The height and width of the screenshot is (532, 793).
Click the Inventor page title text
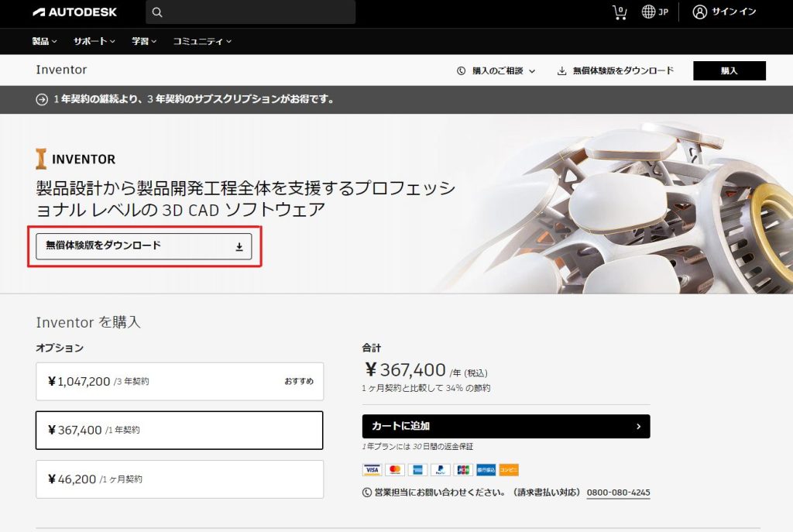click(61, 70)
